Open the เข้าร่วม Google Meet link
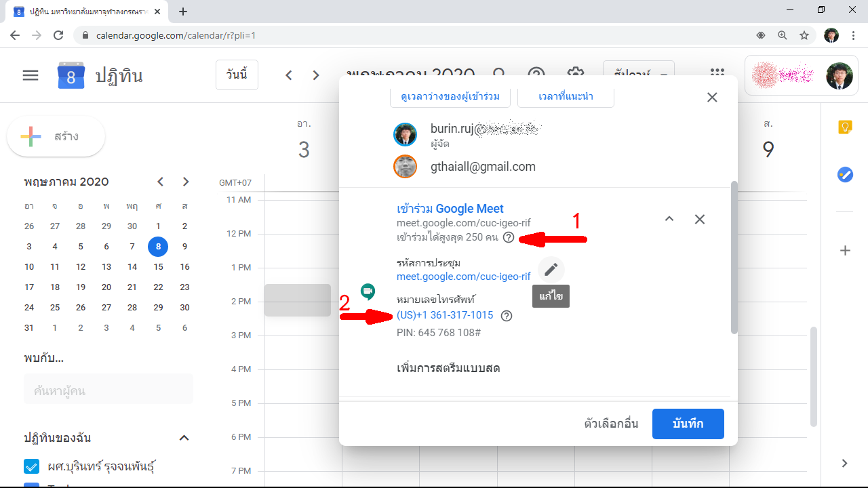This screenshot has width=868, height=488. pos(450,209)
